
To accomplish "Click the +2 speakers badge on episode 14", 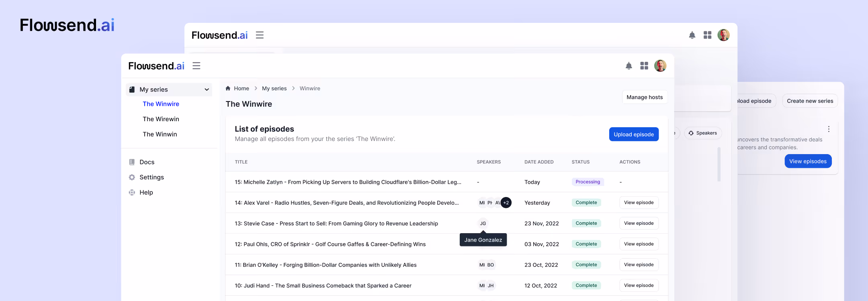I will pyautogui.click(x=506, y=203).
